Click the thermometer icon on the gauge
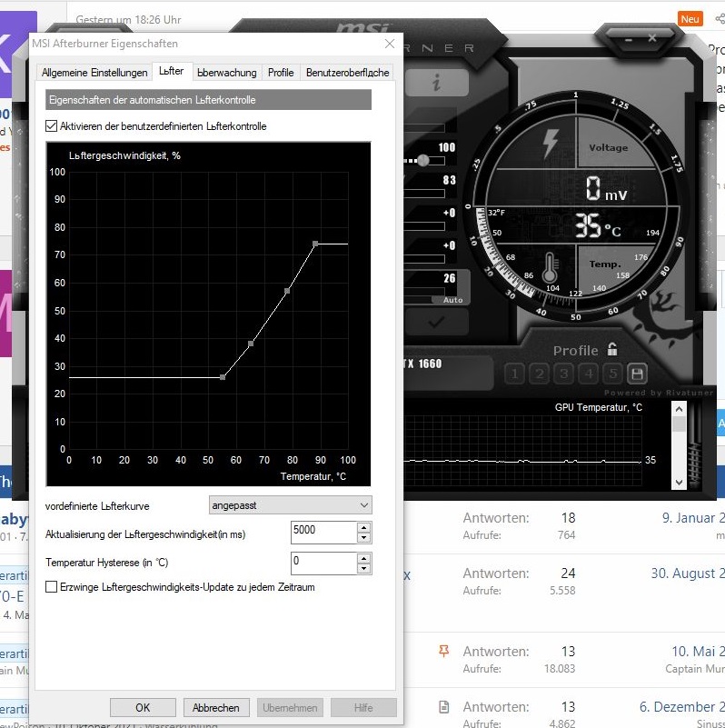This screenshot has height=728, width=725. [x=550, y=268]
